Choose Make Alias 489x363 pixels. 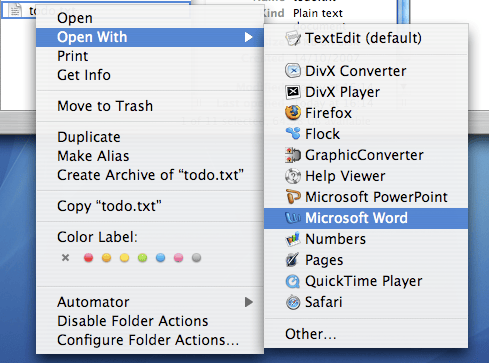tap(150, 156)
